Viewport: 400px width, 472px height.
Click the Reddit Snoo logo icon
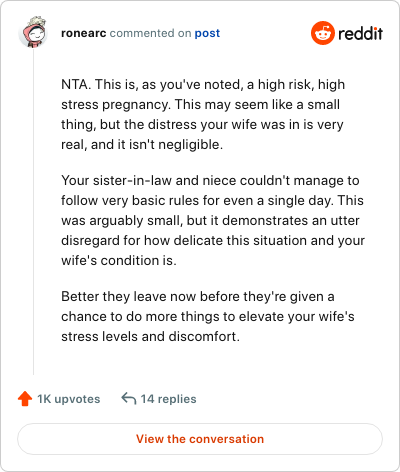pos(323,33)
